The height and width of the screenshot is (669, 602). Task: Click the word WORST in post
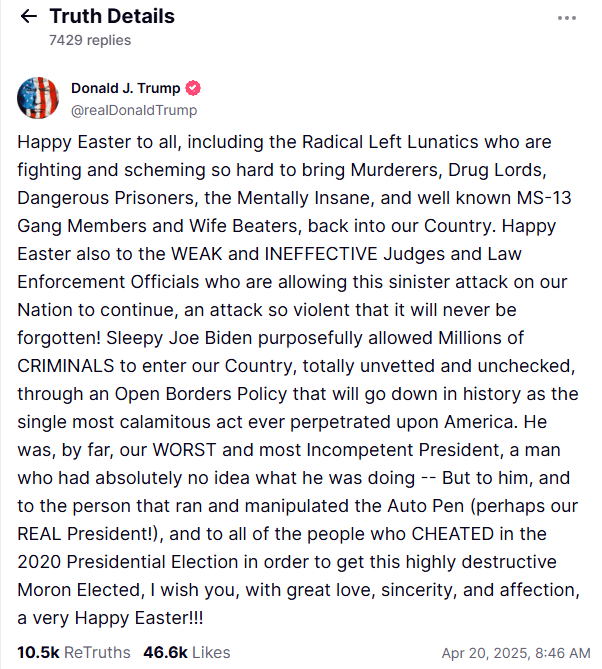[184, 450]
